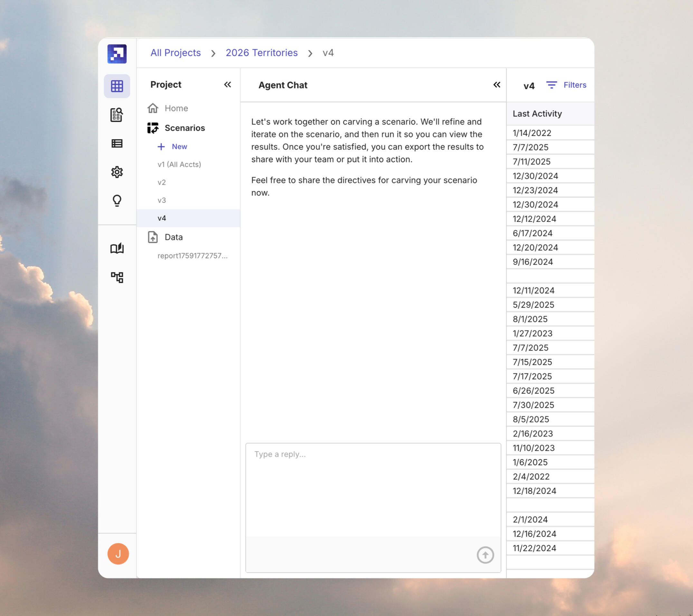This screenshot has width=693, height=616.
Task: Open the J user avatar
Action: coord(118,554)
